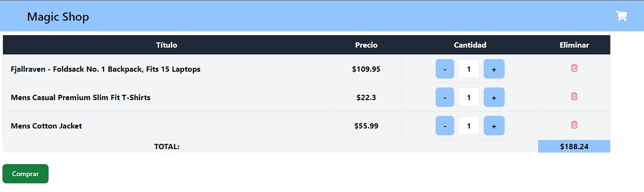Remove Mens Casual T-Shirts via trash icon

click(574, 96)
